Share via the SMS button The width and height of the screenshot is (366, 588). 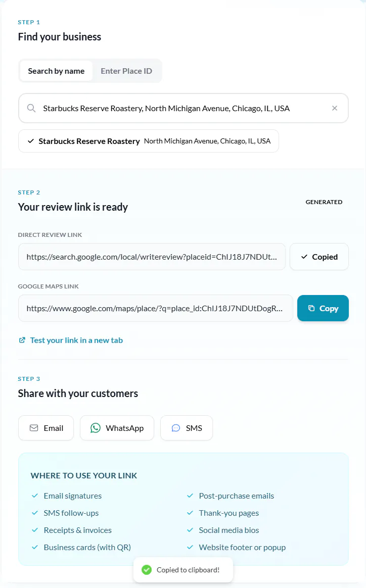[187, 428]
